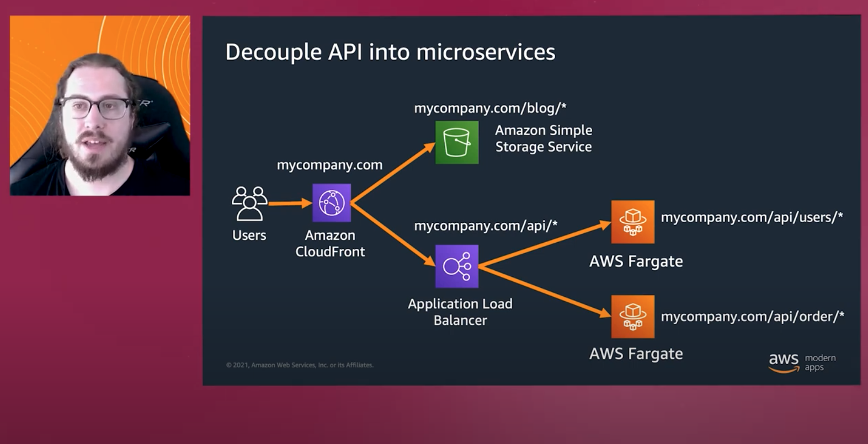Select the presenter webcam thumbnail
Viewport: 868px width, 444px height.
(100, 105)
